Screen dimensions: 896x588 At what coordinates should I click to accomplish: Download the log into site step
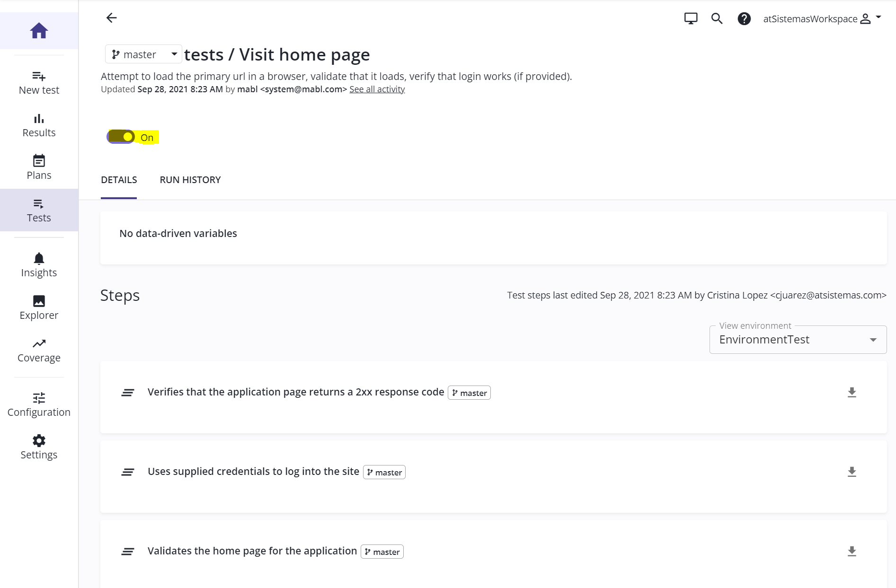(x=852, y=472)
